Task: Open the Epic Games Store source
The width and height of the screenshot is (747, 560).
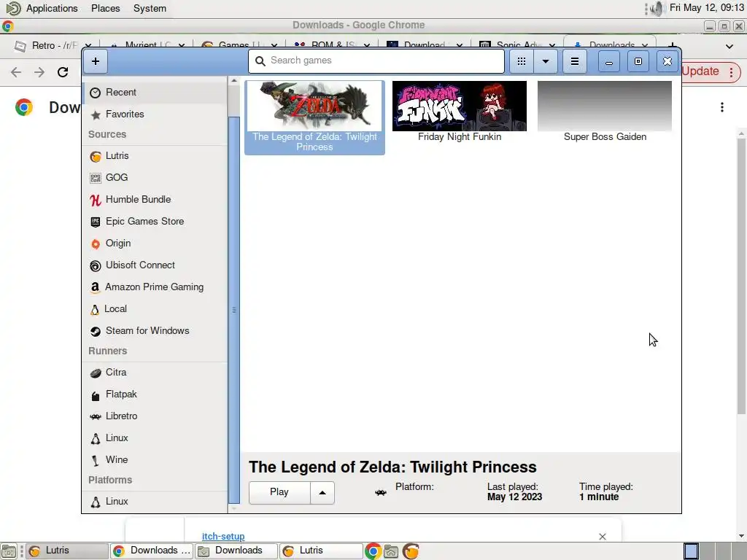Action: click(155, 222)
